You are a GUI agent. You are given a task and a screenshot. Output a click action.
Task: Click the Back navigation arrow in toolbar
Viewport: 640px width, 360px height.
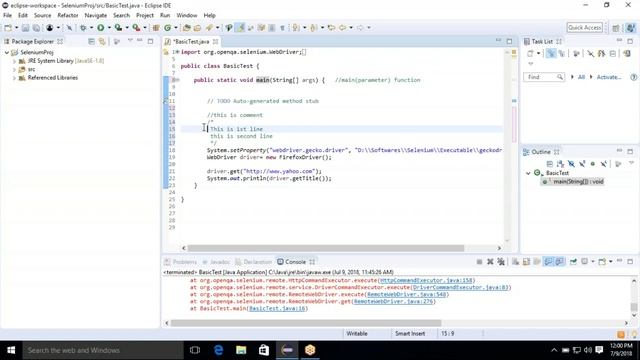[342, 28]
